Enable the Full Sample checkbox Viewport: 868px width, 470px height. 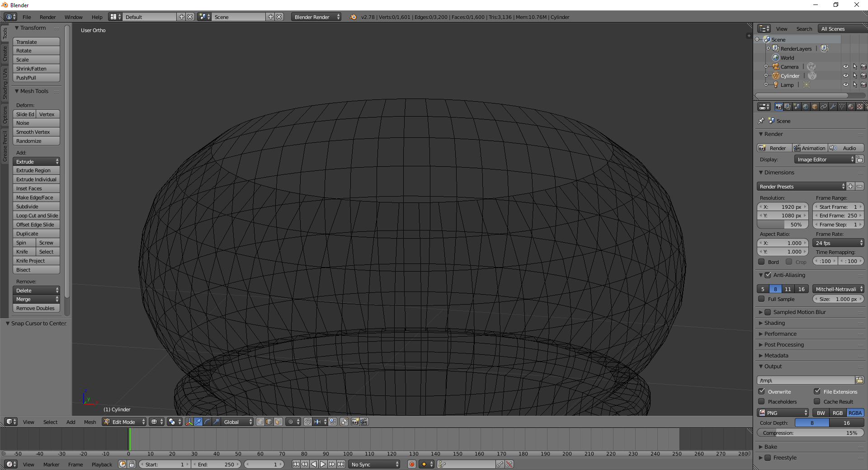762,299
